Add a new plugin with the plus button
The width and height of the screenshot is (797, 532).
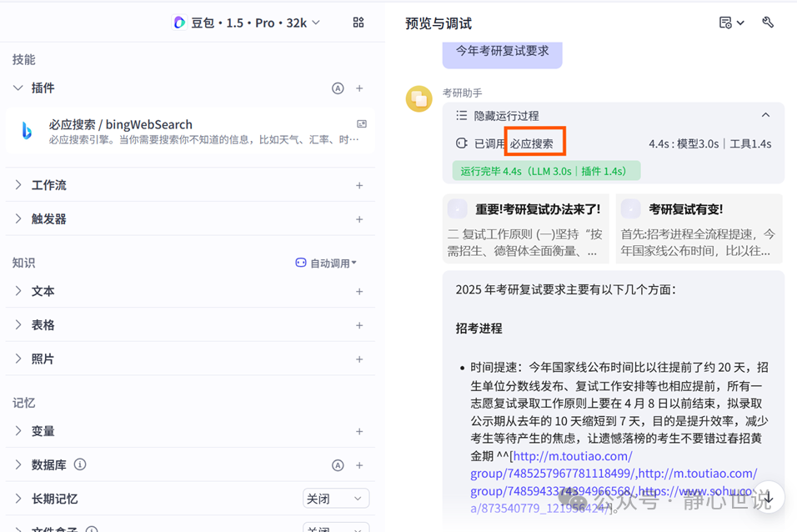point(360,88)
